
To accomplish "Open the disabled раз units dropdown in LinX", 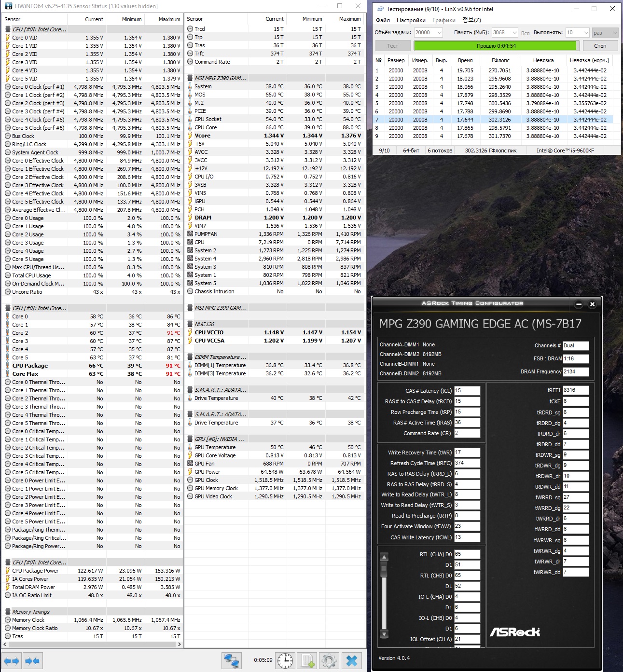I will click(x=605, y=32).
